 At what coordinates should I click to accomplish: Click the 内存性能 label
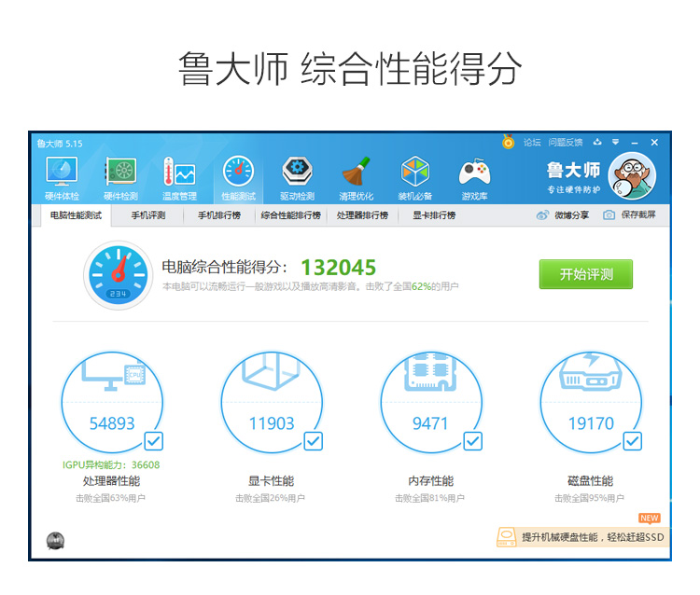click(x=431, y=481)
